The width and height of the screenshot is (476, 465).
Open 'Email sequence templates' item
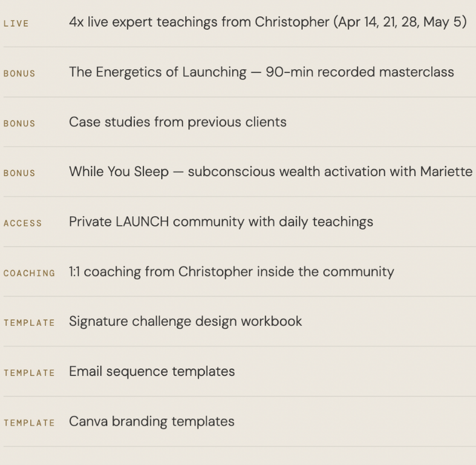point(152,371)
